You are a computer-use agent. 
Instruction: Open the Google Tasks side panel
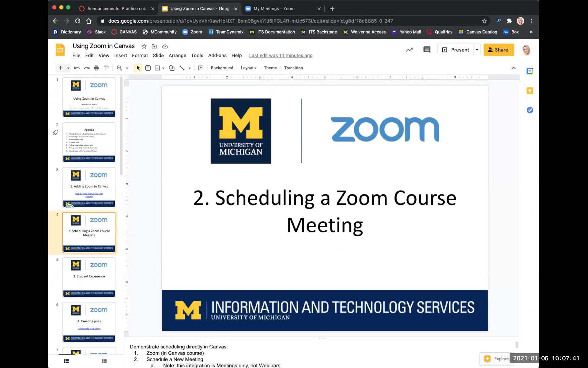530,110
